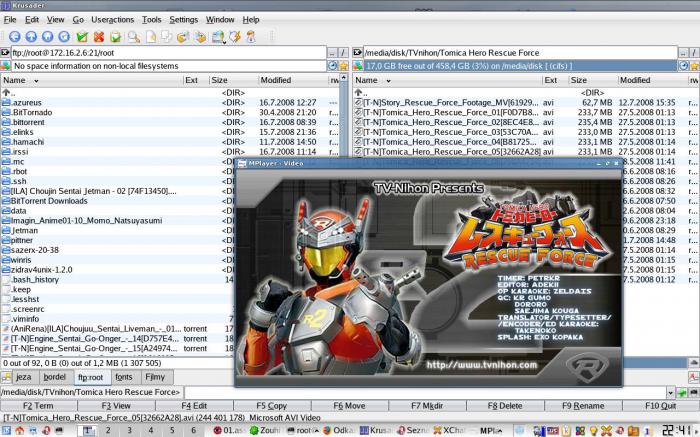Open left panel bookmarks star button
The width and height of the screenshot is (700, 437).
click(x=343, y=66)
